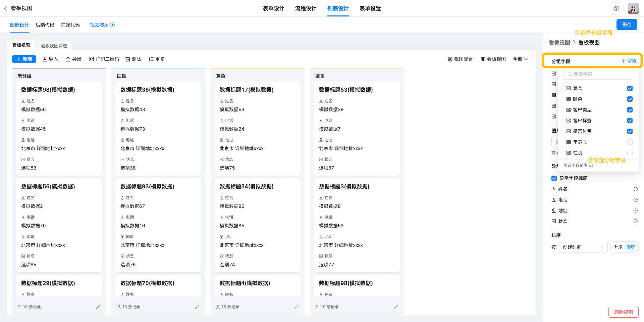Screen dimensions: 644x322
Task: Click the 打印二维码 QR code icon
Action: pyautogui.click(x=91, y=59)
